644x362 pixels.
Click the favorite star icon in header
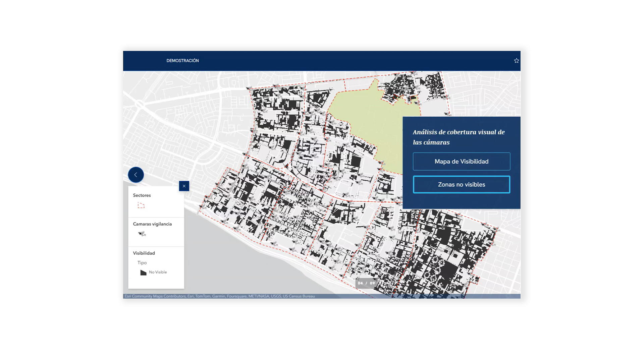coord(517,61)
